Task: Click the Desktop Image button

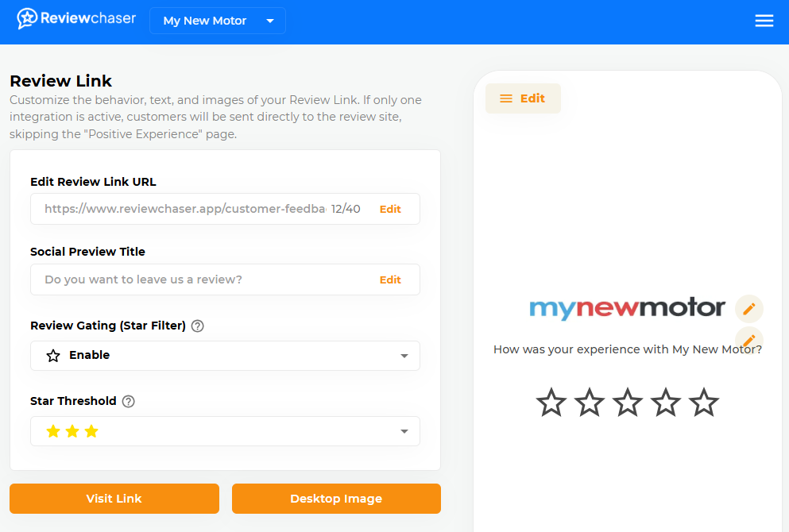Action: point(336,499)
